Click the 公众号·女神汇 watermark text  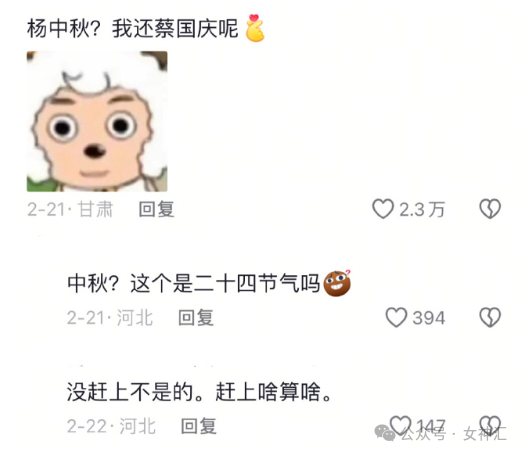(x=453, y=434)
